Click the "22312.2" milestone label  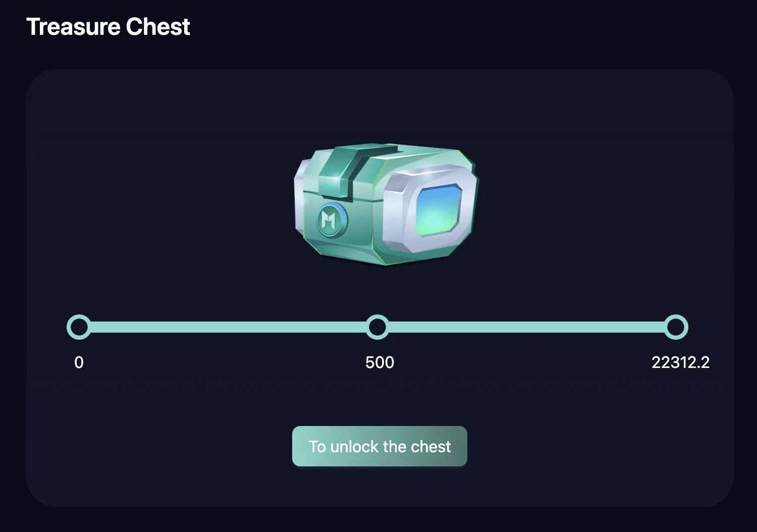680,362
